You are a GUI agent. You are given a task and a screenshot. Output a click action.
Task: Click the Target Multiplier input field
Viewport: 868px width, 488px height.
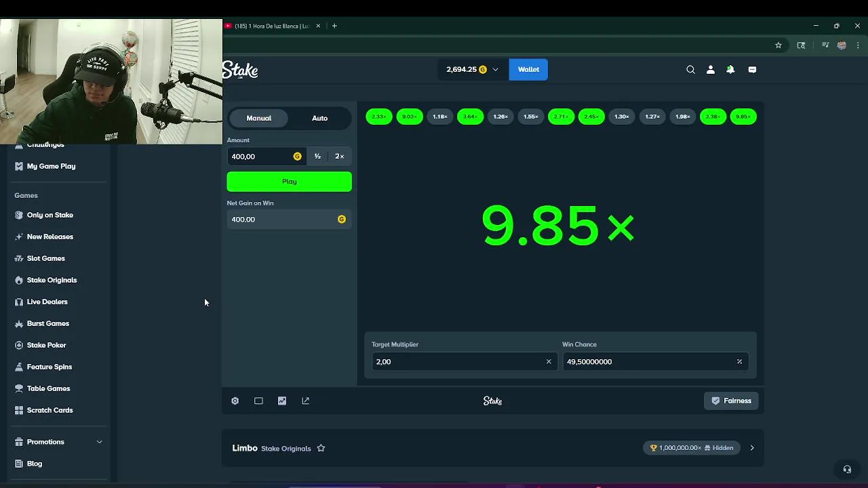tap(465, 361)
